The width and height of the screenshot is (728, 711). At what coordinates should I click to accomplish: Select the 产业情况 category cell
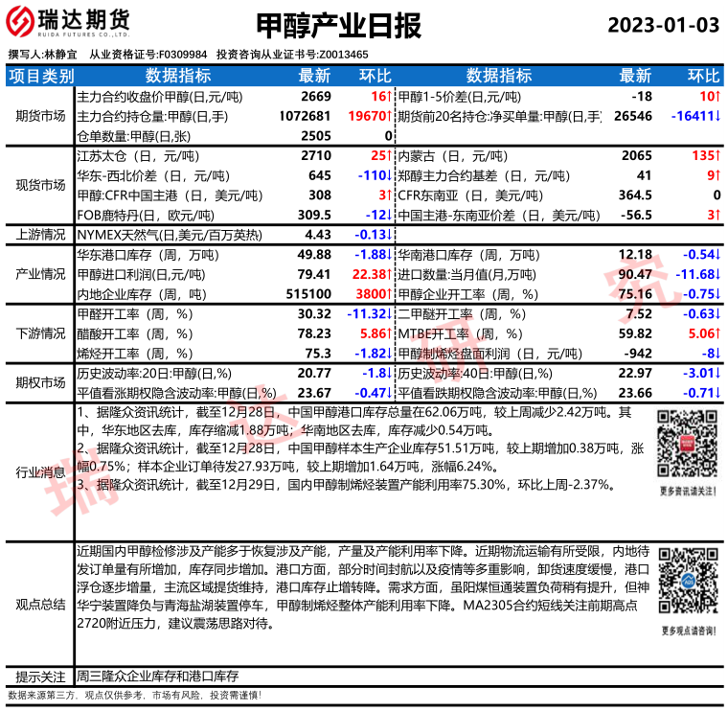(40, 274)
